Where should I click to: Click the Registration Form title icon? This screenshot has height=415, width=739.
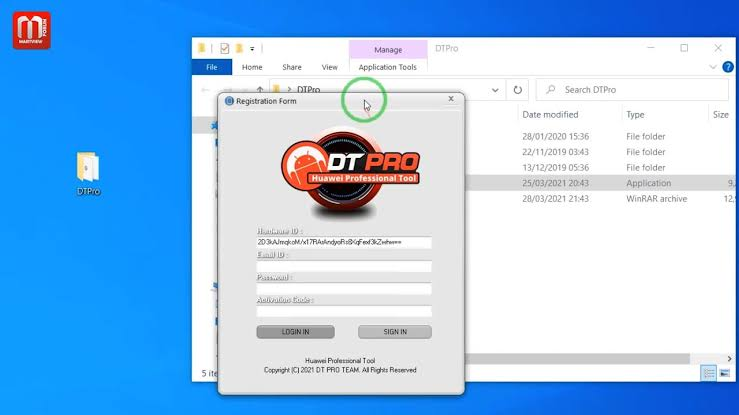[x=229, y=101]
